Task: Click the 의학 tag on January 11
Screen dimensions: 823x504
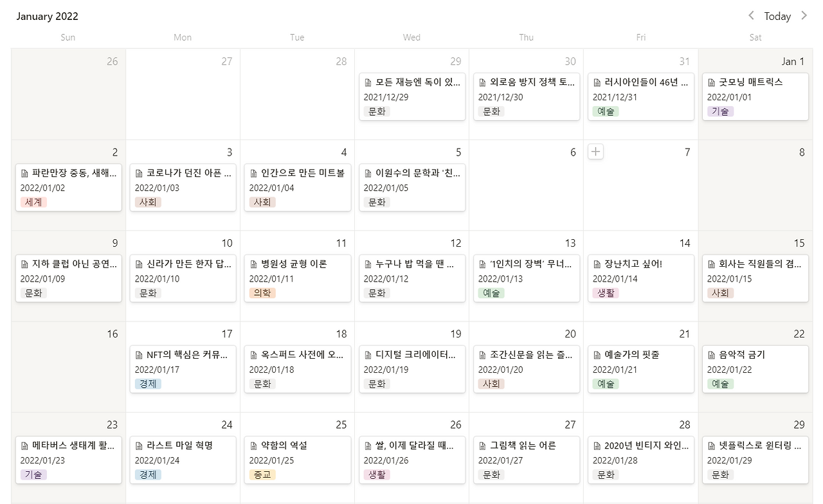Action: tap(262, 292)
